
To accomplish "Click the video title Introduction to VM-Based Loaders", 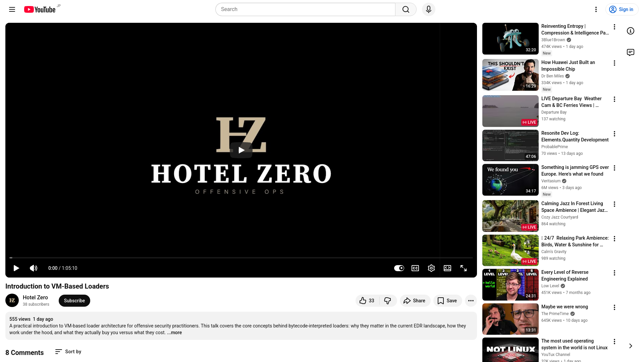I will (x=57, y=286).
